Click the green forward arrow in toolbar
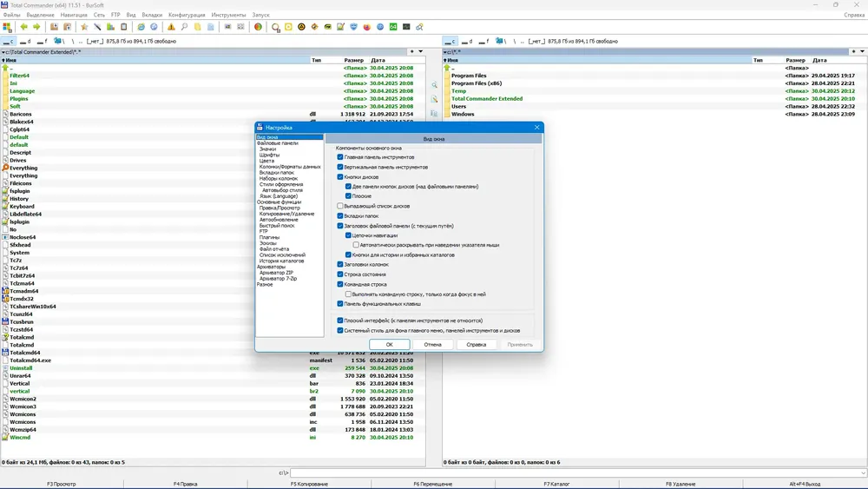868x489 pixels. [36, 27]
